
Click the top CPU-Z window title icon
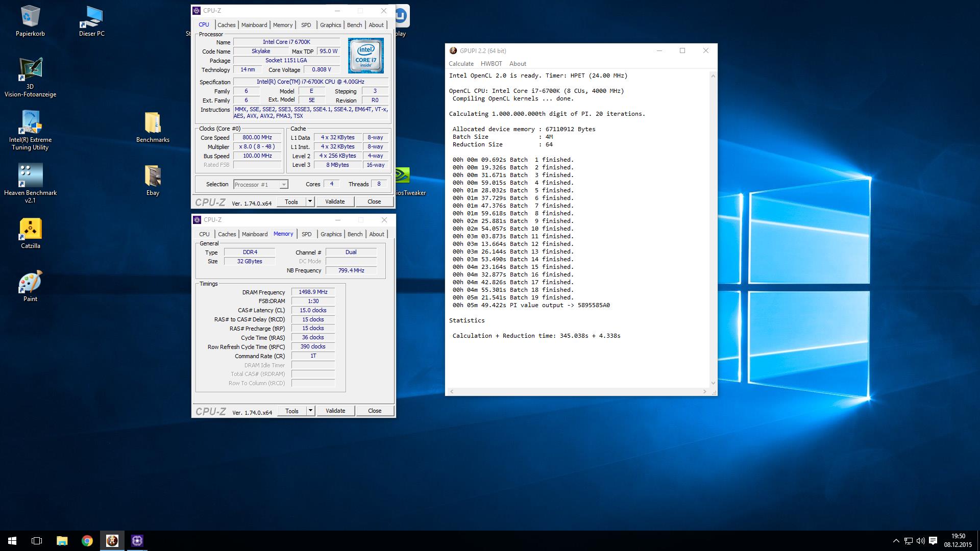tap(197, 11)
